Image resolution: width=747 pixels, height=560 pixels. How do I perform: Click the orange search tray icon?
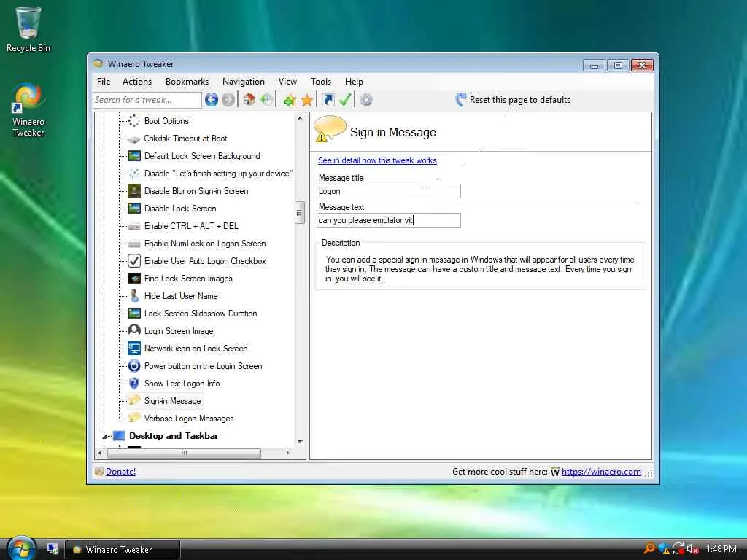[649, 548]
